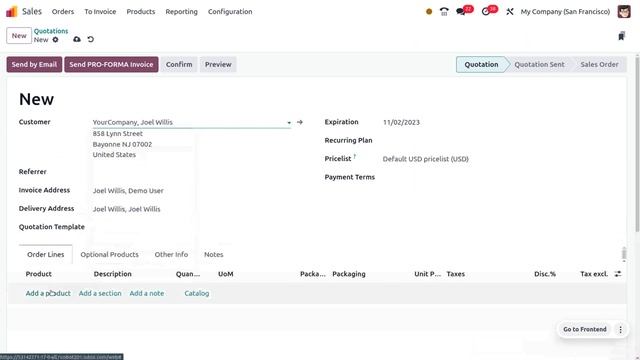
Task: Open the Delivery Address selection field
Action: pyautogui.click(x=192, y=209)
